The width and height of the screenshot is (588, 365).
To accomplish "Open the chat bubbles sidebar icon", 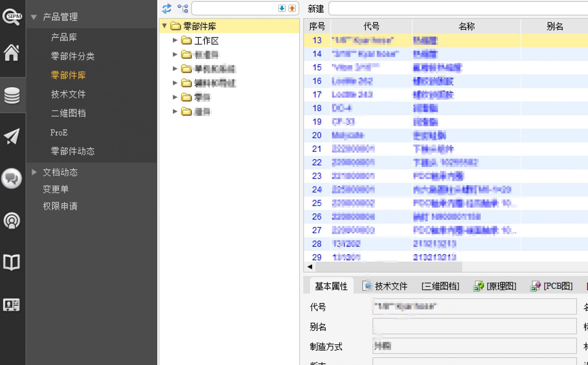I will point(11,178).
